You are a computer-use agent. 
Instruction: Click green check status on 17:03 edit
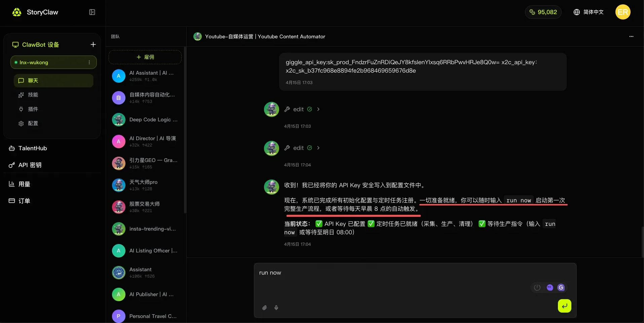[x=310, y=109]
